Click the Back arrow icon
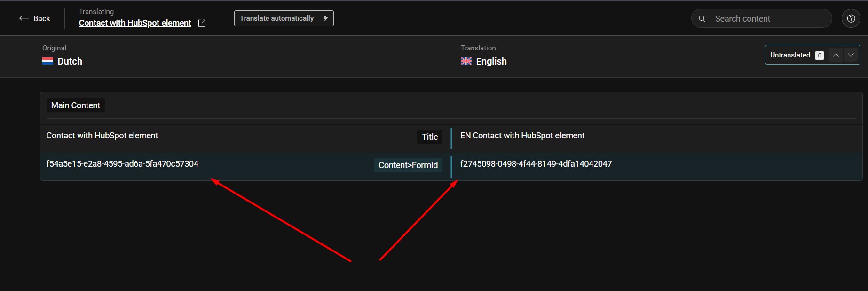 pyautogui.click(x=24, y=18)
